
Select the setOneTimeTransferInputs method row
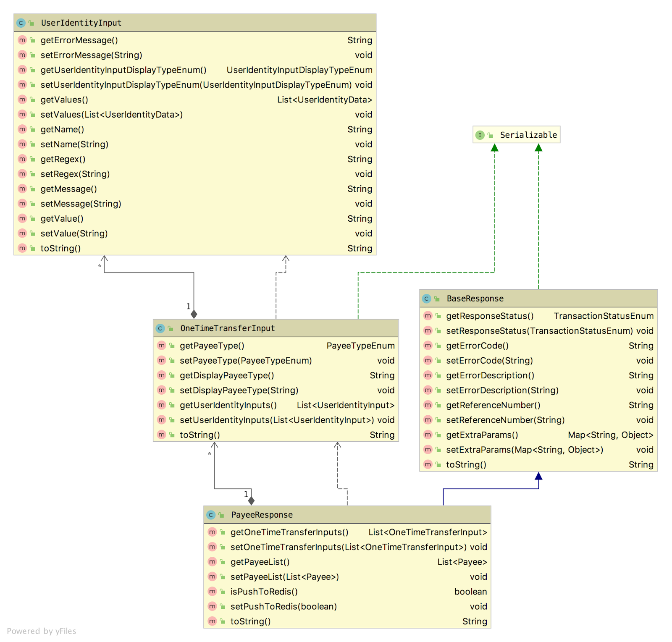click(x=347, y=547)
